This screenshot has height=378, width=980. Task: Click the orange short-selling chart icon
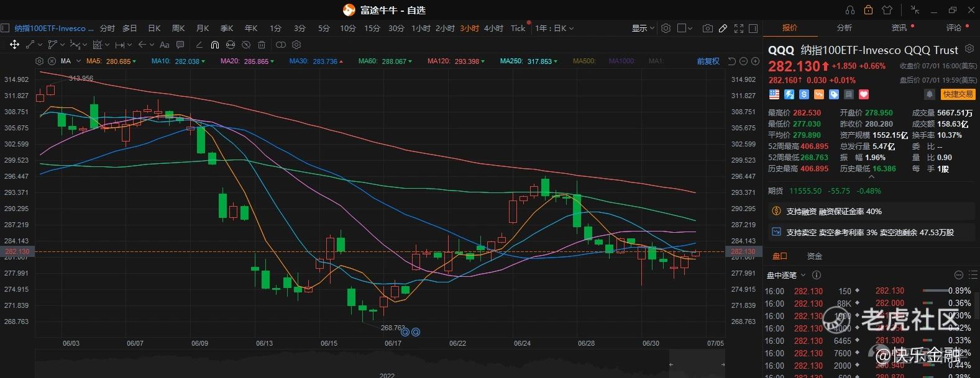pos(819,94)
